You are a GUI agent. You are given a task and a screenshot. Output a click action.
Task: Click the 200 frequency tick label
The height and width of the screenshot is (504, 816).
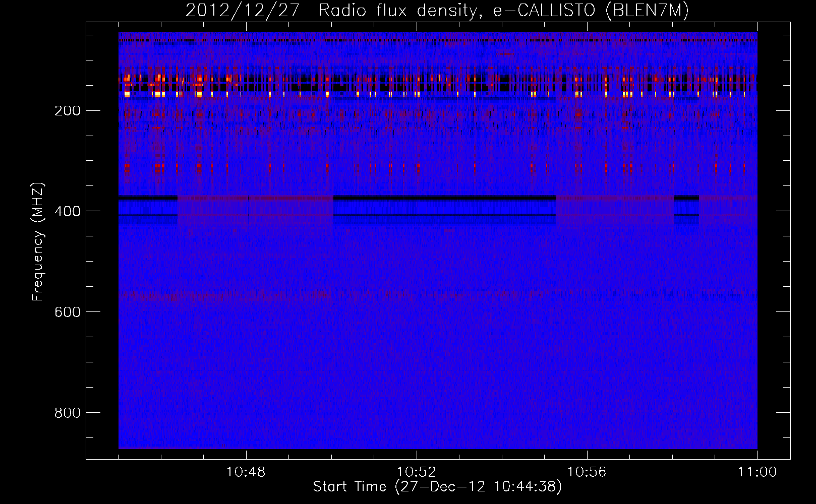pyautogui.click(x=68, y=111)
